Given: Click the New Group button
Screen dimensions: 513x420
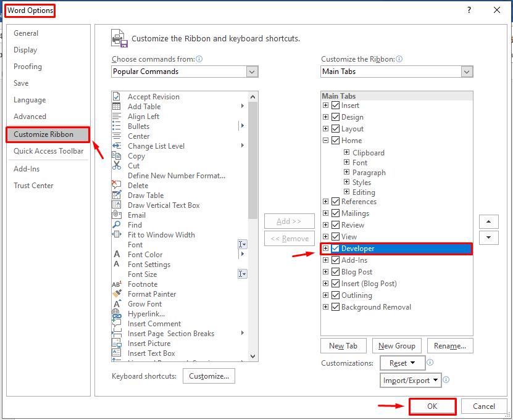Looking at the screenshot, I should point(396,346).
